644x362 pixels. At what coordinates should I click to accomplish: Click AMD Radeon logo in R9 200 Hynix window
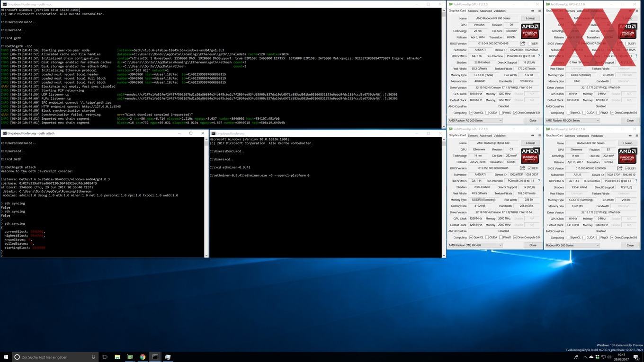tap(530, 31)
